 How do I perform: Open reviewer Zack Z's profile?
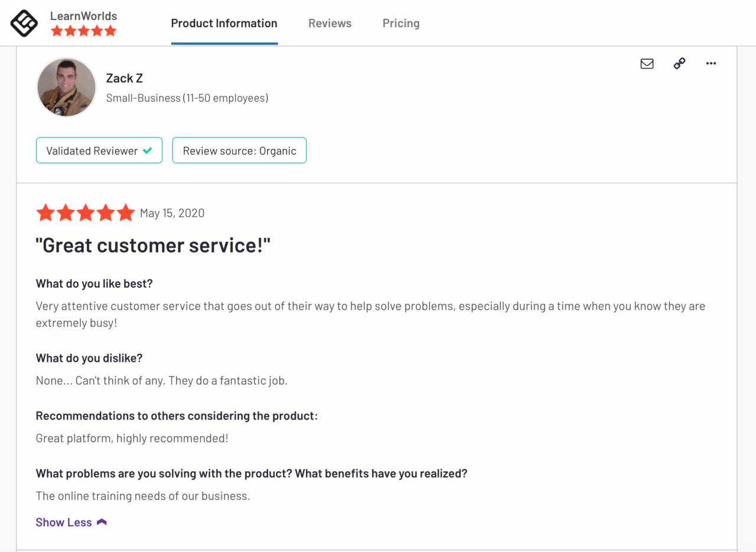(125, 77)
